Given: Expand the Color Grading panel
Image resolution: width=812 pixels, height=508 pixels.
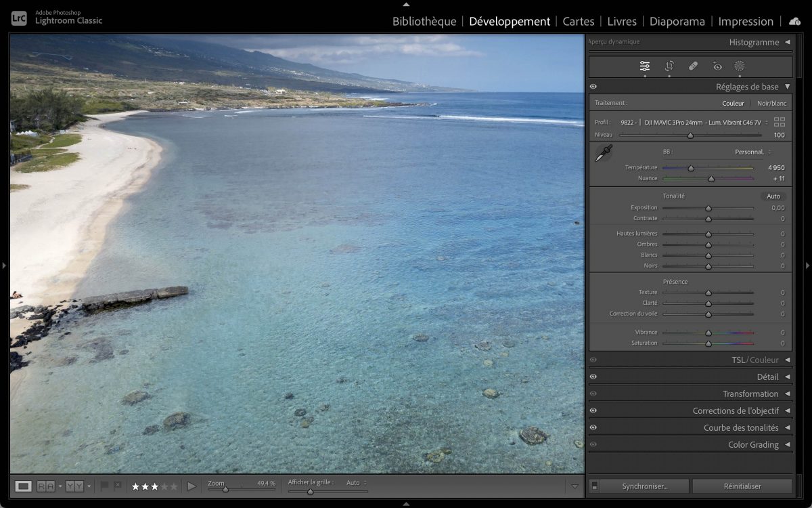Looking at the screenshot, I should point(787,444).
